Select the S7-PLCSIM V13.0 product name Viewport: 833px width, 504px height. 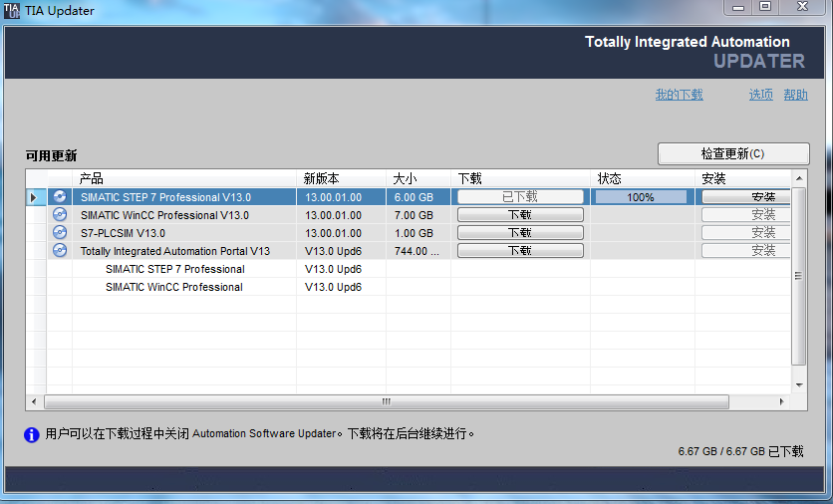[123, 233]
